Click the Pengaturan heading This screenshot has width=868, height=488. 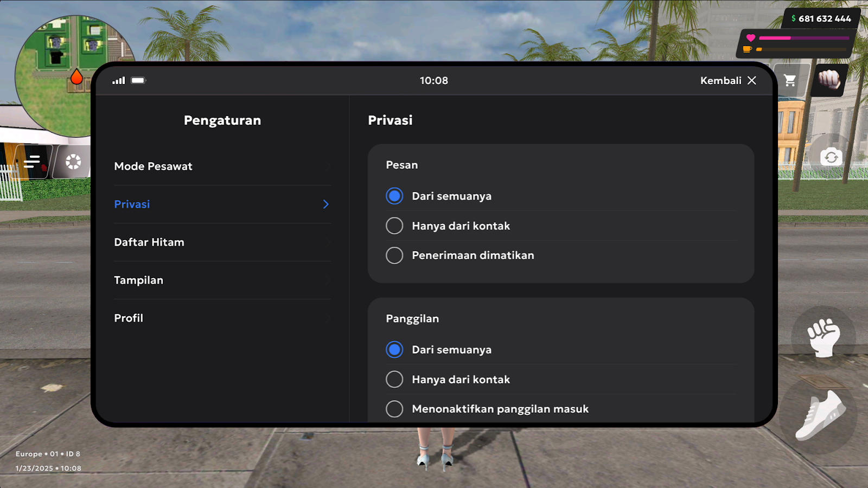pyautogui.click(x=222, y=120)
